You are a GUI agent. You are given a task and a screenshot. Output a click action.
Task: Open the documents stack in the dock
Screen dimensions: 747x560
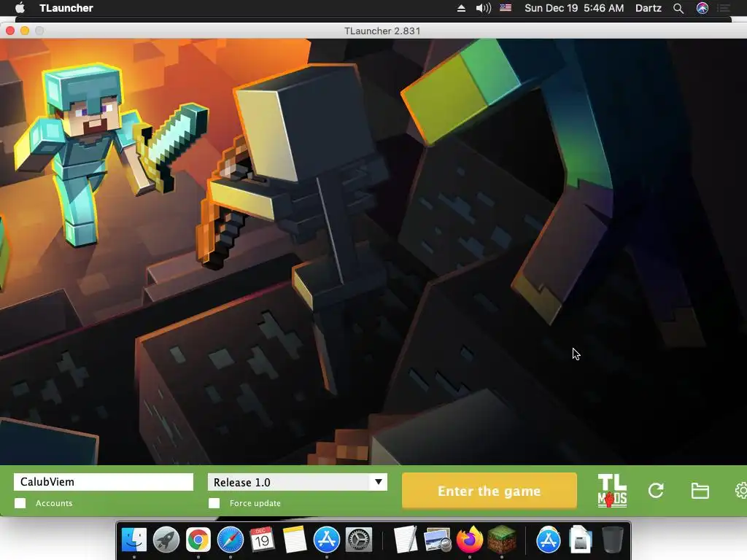coord(580,540)
